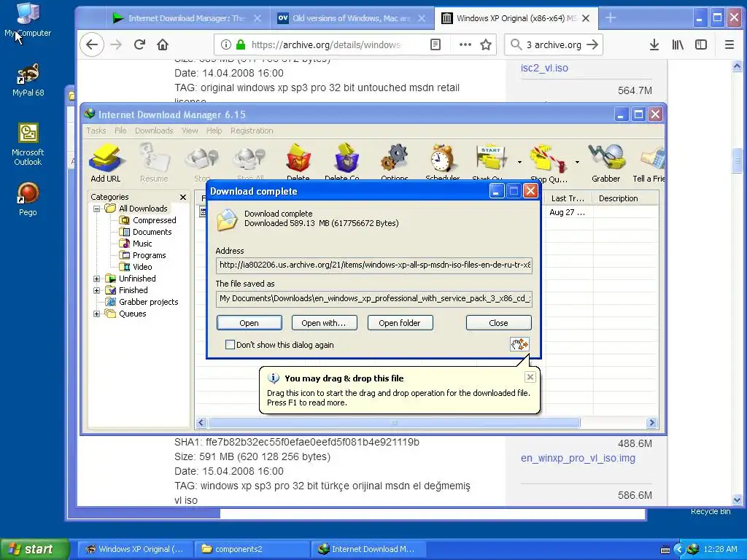Image resolution: width=747 pixels, height=560 pixels.
Task: Click the Windows start button
Action: point(34,549)
